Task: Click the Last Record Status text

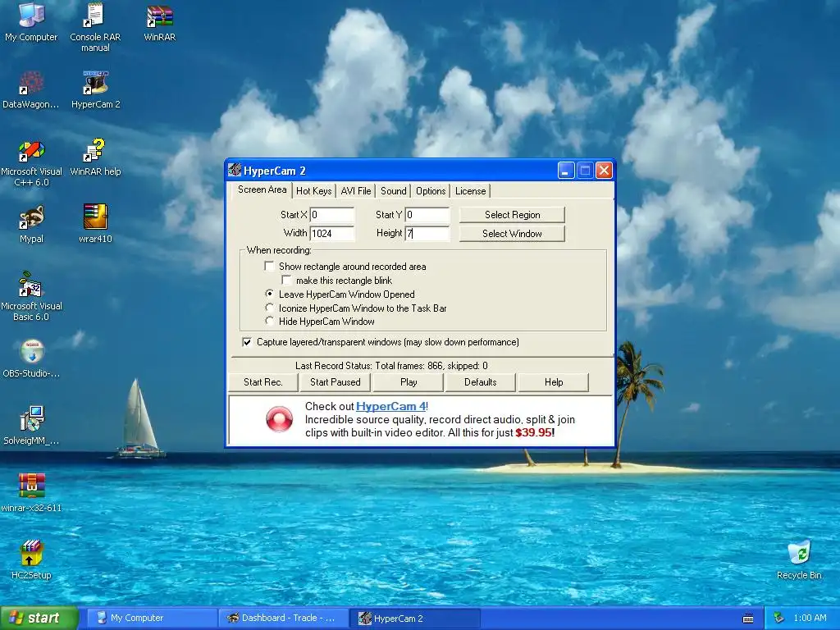Action: click(391, 365)
